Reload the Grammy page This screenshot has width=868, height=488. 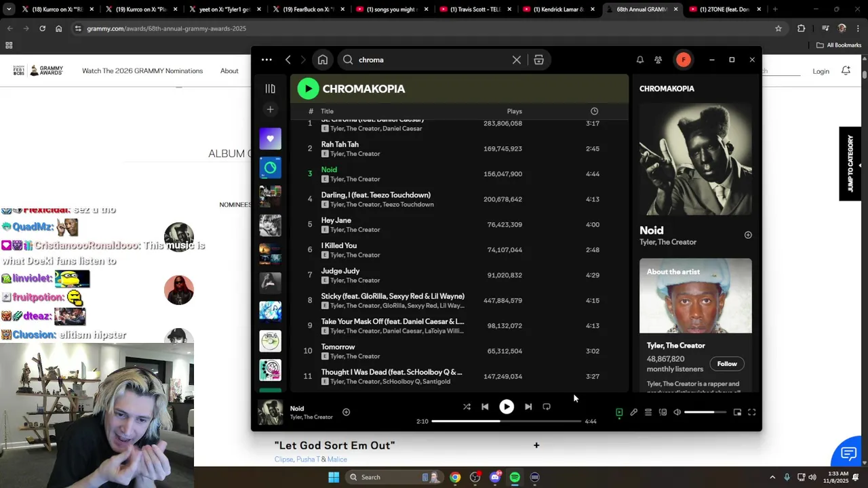point(42,28)
